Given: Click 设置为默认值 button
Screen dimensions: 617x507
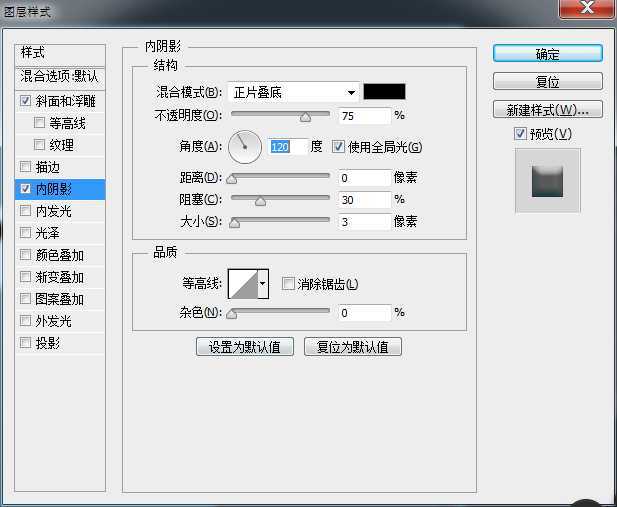Looking at the screenshot, I should click(245, 347).
